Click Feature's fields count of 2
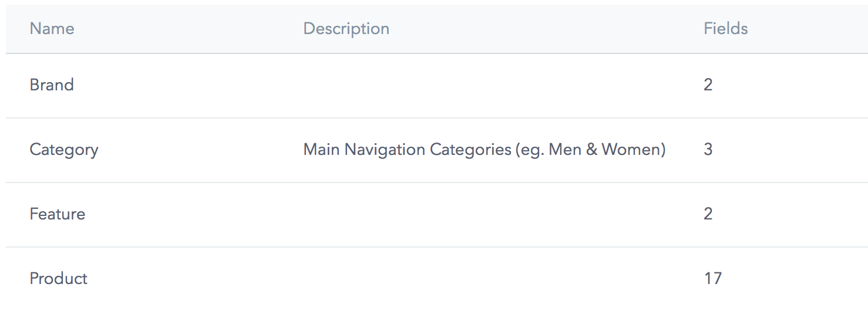The height and width of the screenshot is (311, 868). tap(708, 214)
